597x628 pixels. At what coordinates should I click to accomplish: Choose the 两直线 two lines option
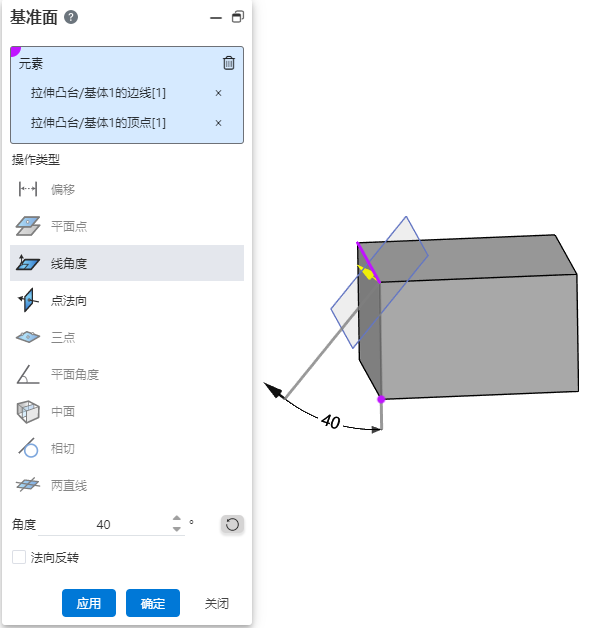[x=127, y=485]
